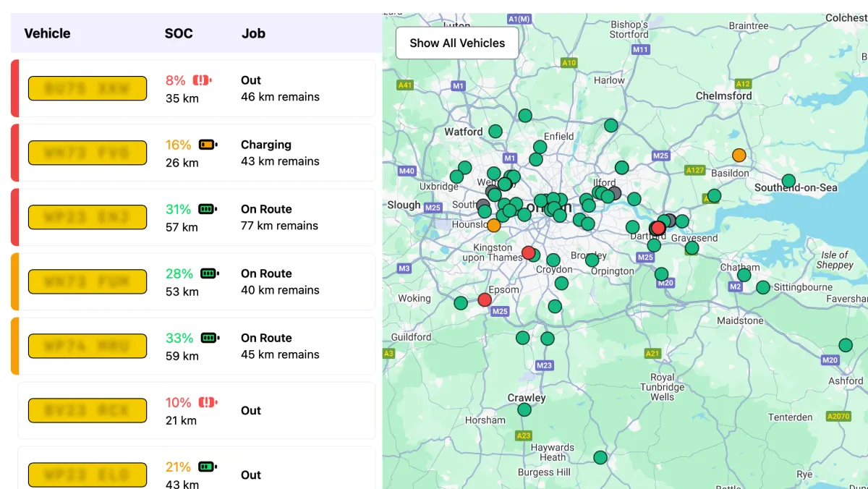Click the green battery icon beside 28%
Image resolution: width=868 pixels, height=489 pixels.
209,273
